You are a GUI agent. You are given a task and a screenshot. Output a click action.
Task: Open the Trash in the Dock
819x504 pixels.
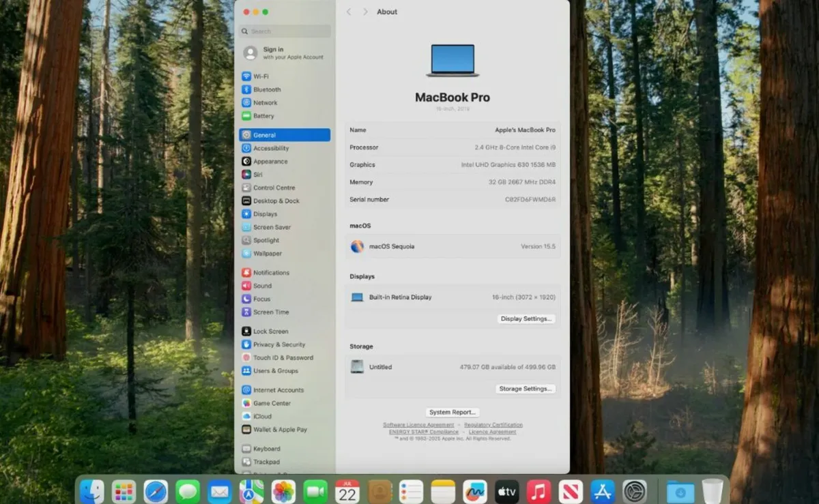point(712,491)
